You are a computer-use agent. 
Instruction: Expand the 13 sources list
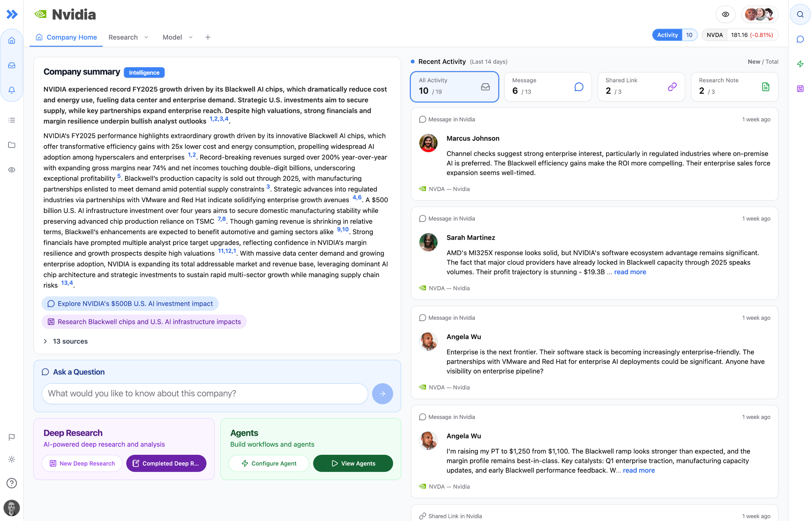(x=66, y=341)
